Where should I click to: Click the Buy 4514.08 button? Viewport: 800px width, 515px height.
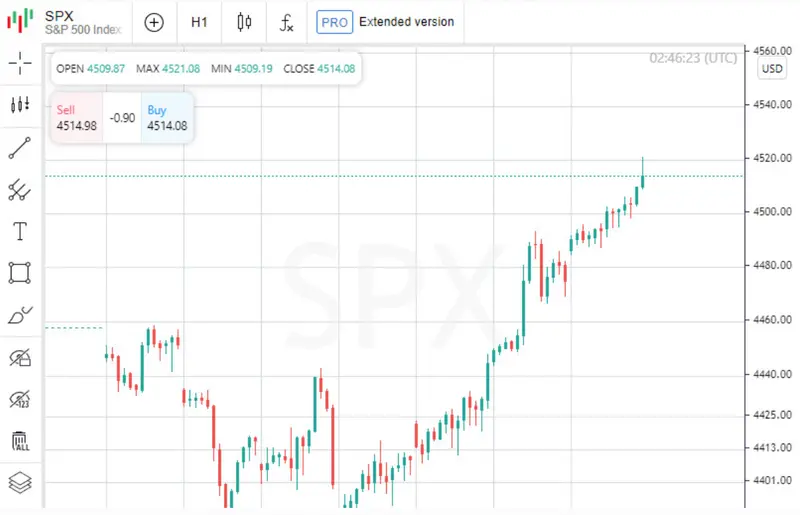coord(167,118)
